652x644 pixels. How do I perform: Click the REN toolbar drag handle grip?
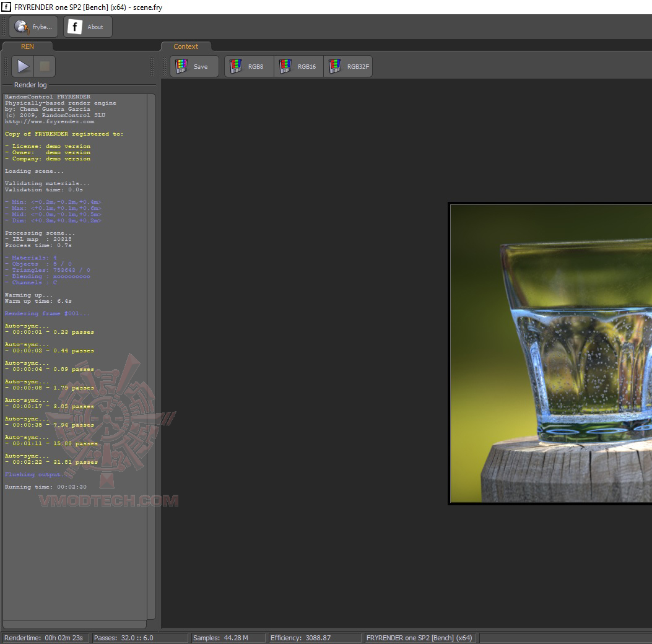pos(6,66)
